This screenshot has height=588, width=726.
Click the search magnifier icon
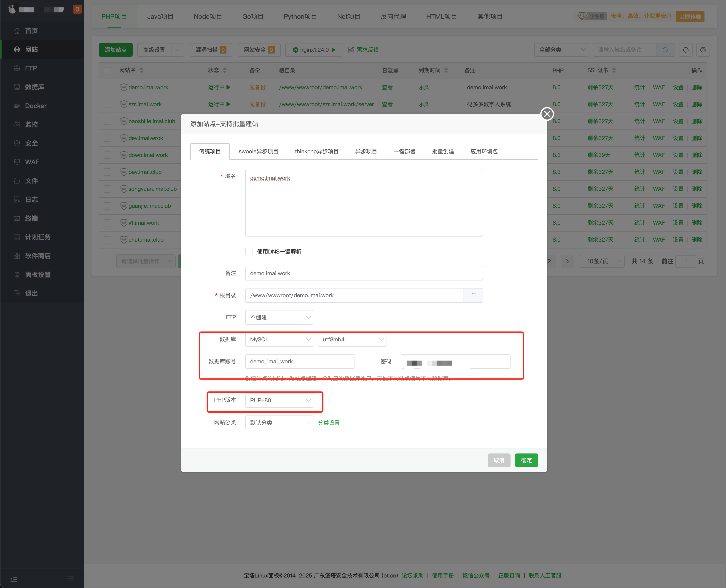coord(665,50)
